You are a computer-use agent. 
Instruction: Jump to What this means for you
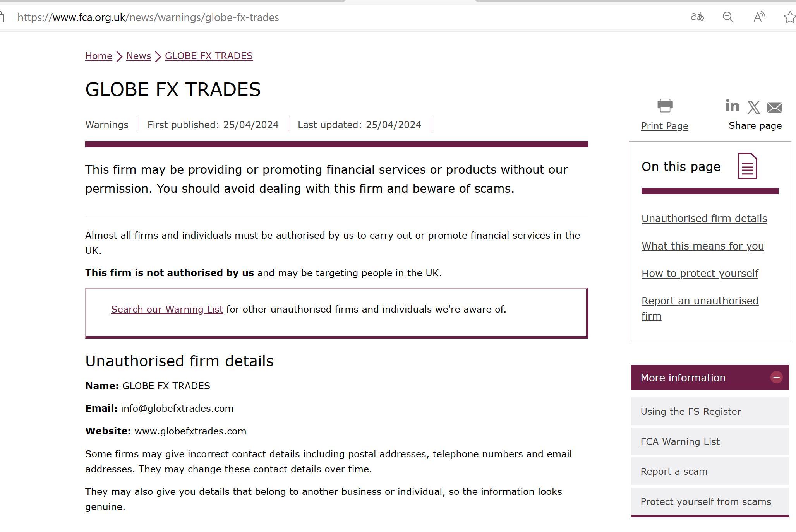pos(702,246)
